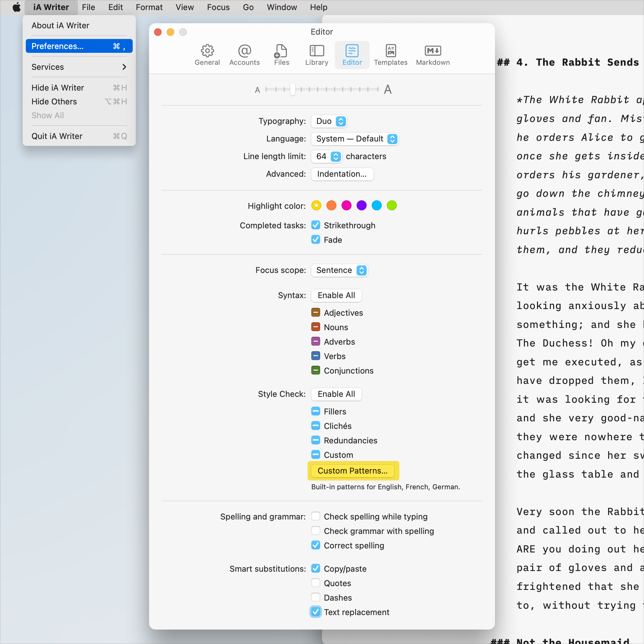This screenshot has height=644, width=644.
Task: Open the Focus menu
Action: (218, 7)
